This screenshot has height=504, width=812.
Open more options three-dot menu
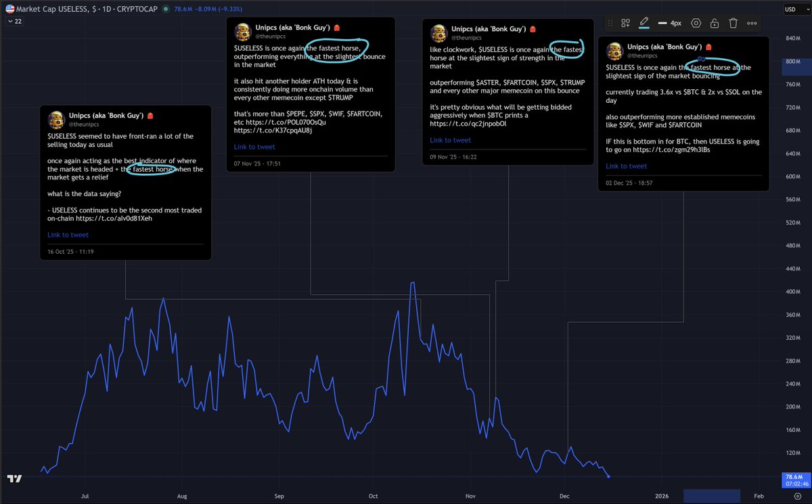pyautogui.click(x=752, y=23)
